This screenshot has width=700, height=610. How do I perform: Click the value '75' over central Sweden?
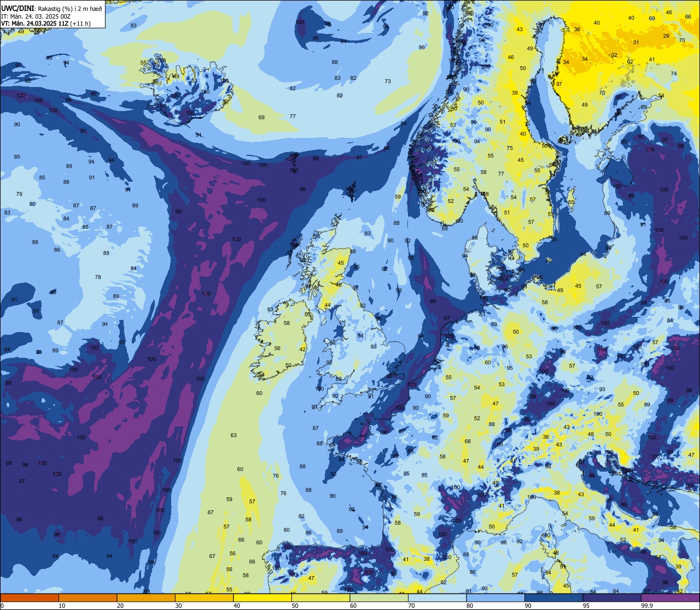(x=510, y=148)
